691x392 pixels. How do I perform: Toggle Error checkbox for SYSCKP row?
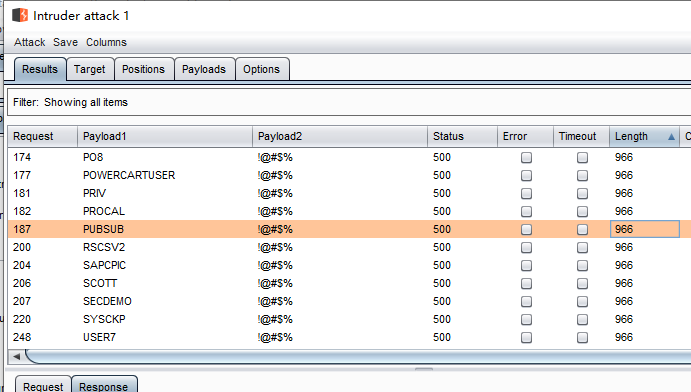click(526, 320)
